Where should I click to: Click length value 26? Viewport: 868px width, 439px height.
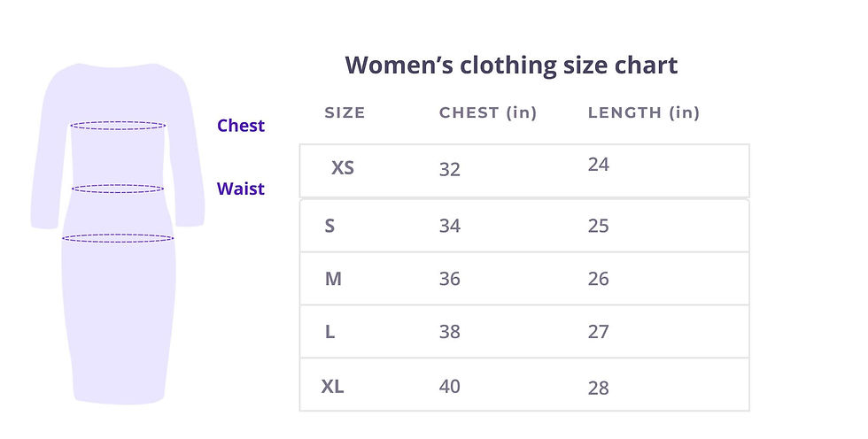(x=598, y=279)
